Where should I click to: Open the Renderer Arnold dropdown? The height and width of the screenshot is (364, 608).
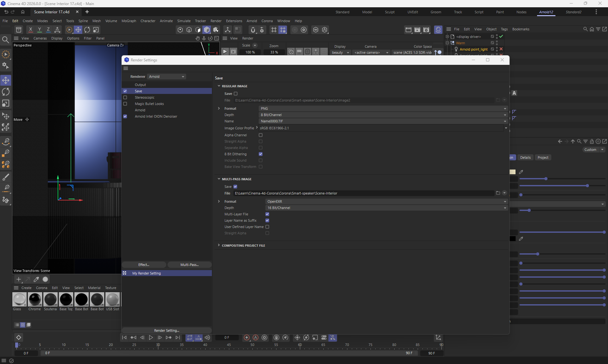[x=167, y=77]
